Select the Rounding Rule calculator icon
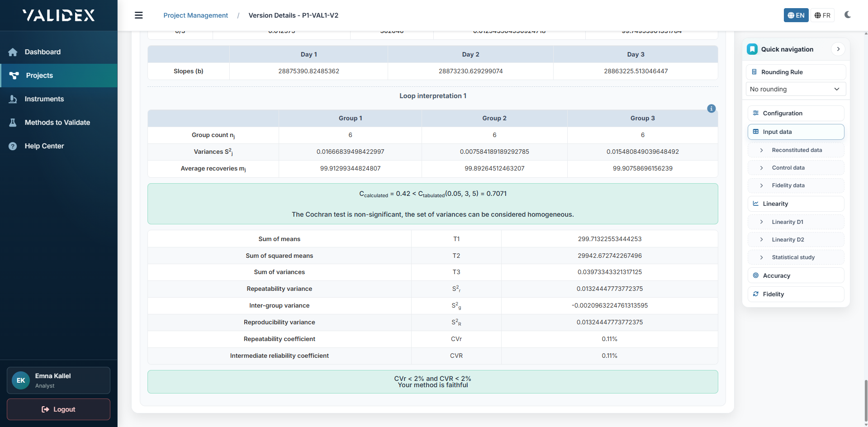The width and height of the screenshot is (868, 427). [754, 72]
